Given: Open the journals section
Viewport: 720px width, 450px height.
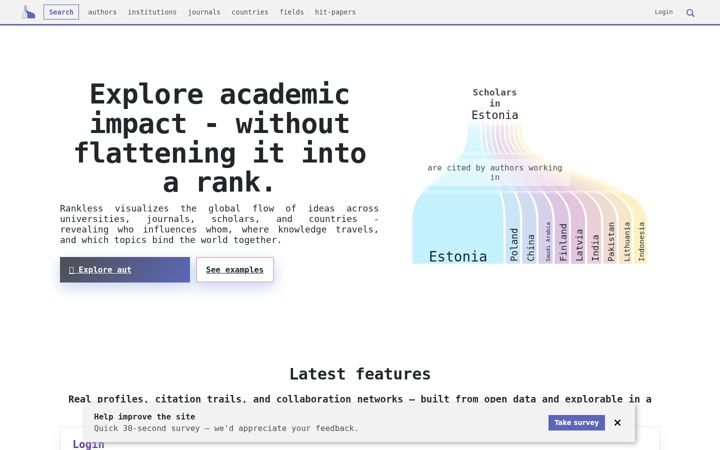Looking at the screenshot, I should 204,12.
